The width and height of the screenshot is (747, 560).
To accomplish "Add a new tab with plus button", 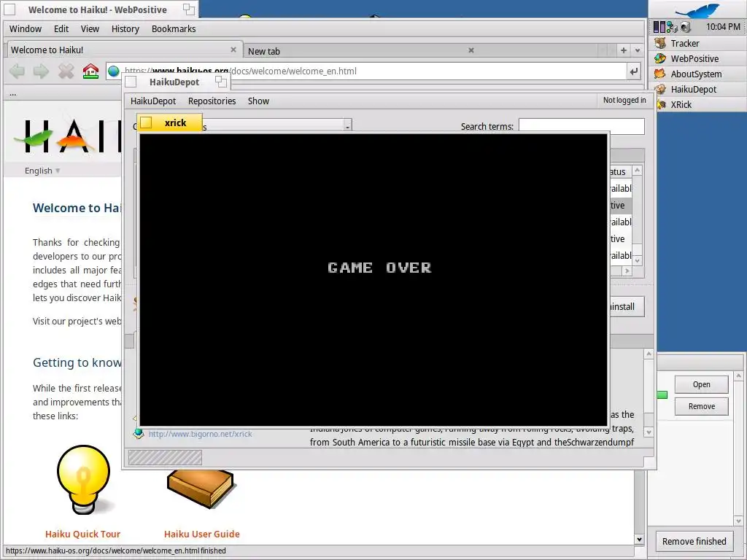I will pos(623,50).
